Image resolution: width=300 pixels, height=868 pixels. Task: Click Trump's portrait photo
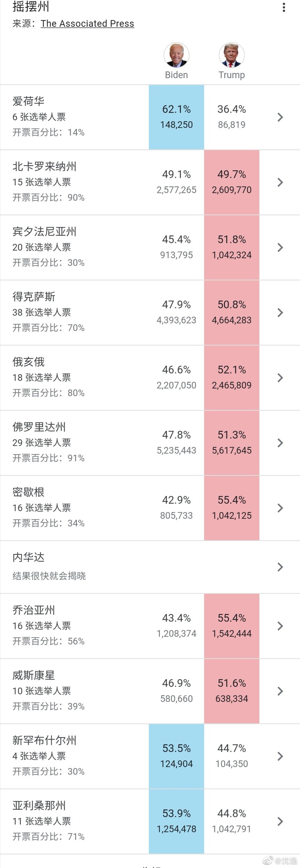coord(232,55)
